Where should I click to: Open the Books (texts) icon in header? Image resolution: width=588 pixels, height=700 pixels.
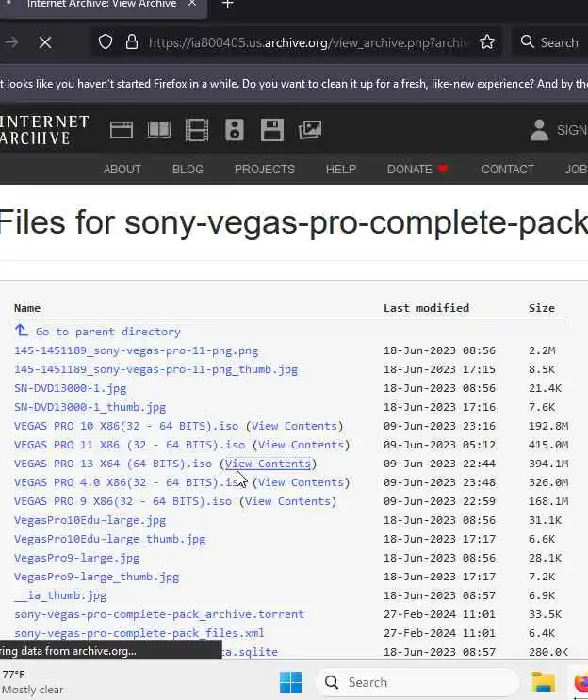tap(159, 130)
